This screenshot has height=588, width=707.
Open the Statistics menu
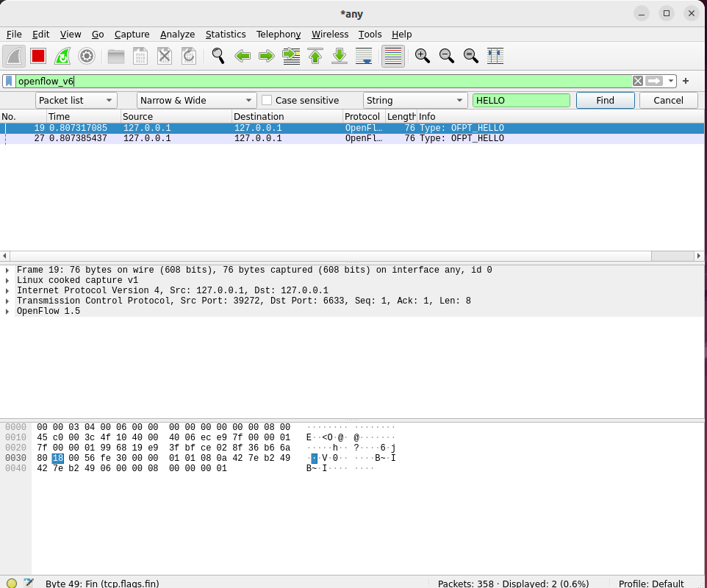(226, 35)
